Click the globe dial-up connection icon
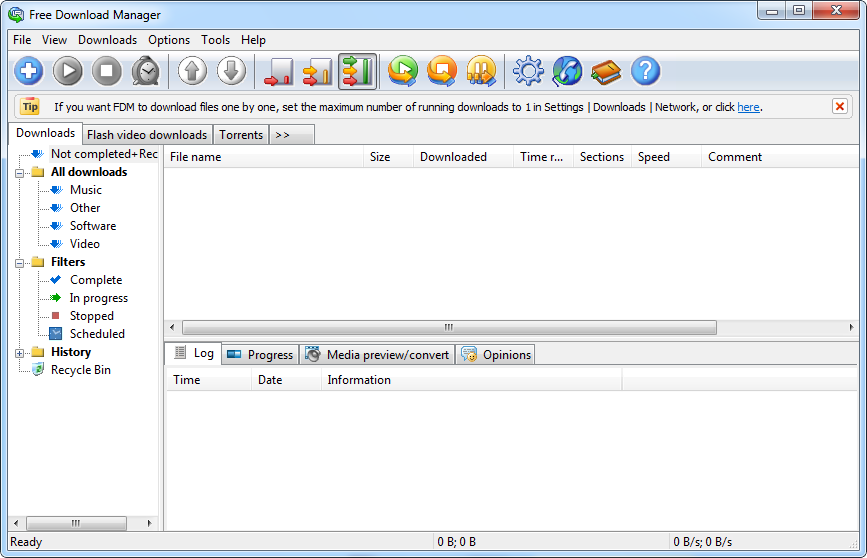Screen dimensions: 867x558 tap(567, 71)
